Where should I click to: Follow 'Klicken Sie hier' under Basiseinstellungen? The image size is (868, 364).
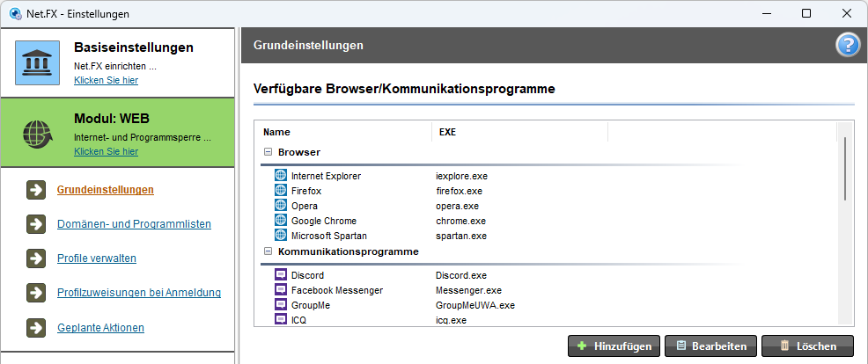(x=106, y=80)
